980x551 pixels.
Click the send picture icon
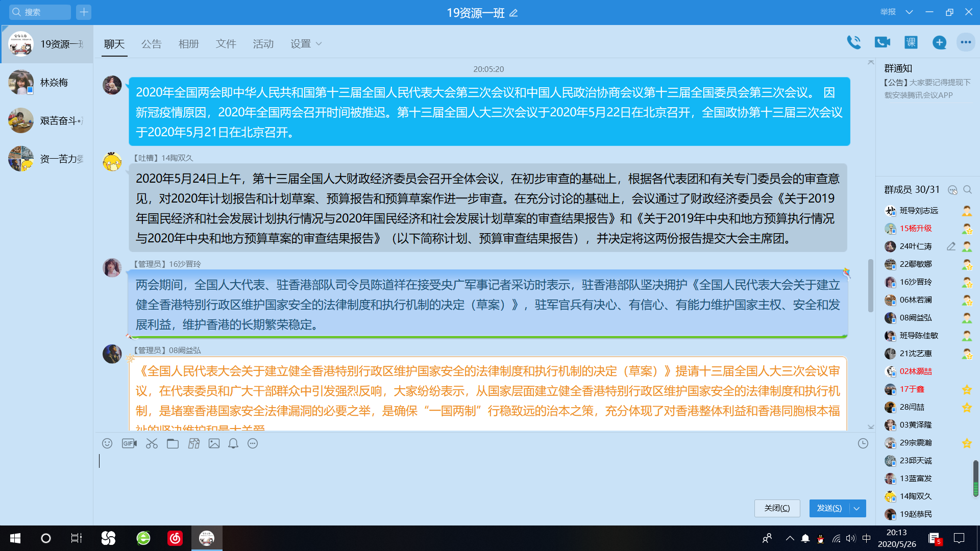214,443
